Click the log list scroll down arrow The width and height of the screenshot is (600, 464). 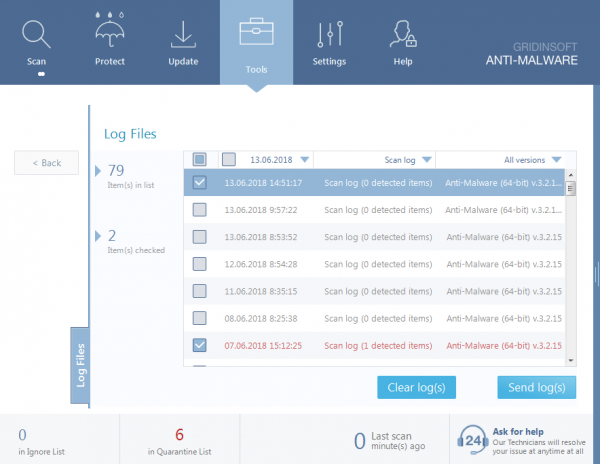[x=571, y=360]
